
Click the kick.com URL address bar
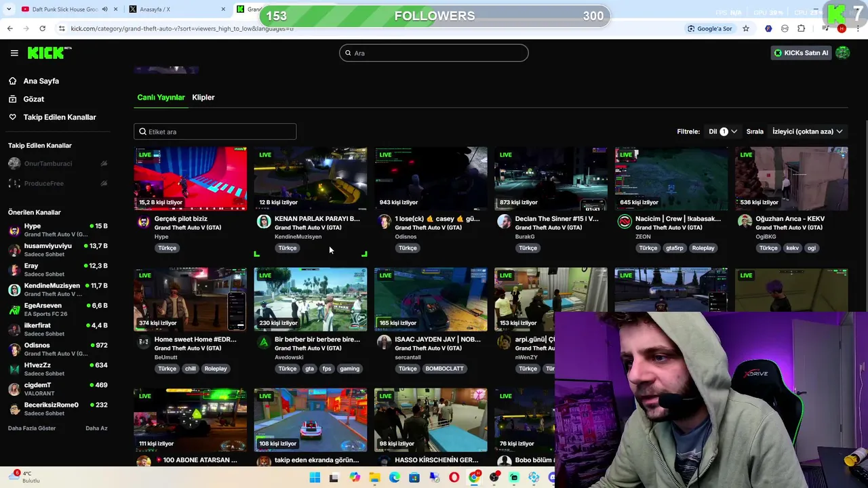tap(182, 28)
